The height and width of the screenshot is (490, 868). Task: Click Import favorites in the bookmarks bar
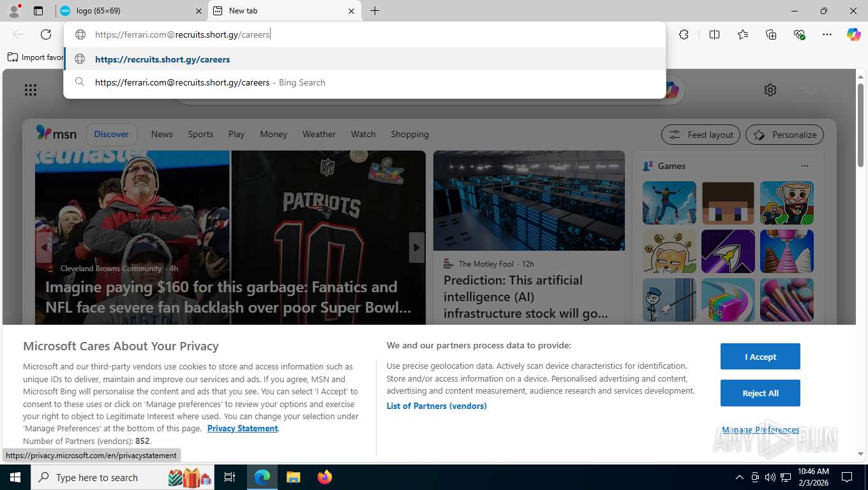coord(35,57)
